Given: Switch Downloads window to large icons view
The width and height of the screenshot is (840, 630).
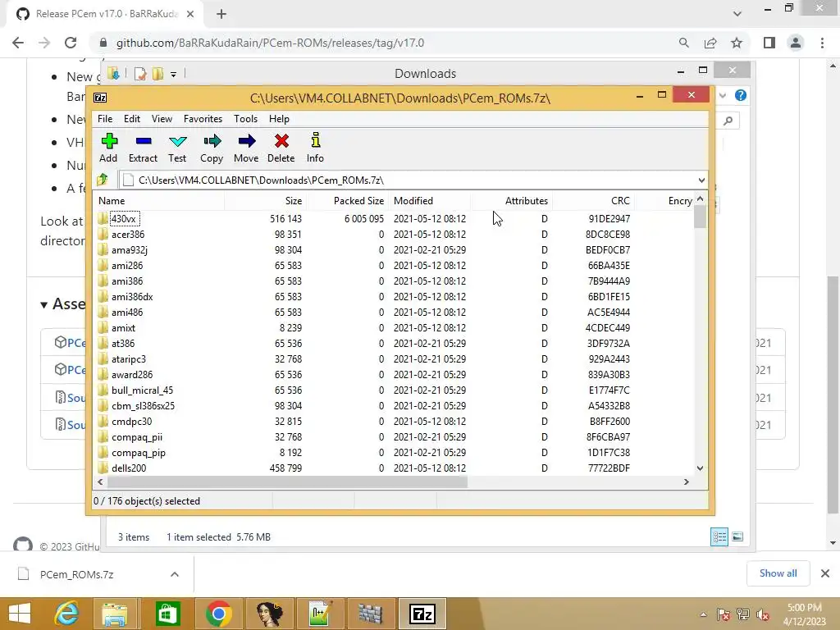Looking at the screenshot, I should click(737, 536).
